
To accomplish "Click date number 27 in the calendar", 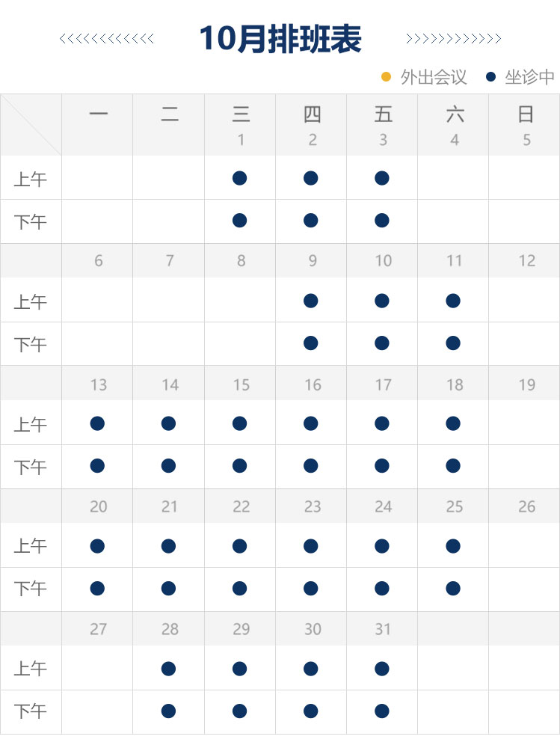I will click(x=99, y=629).
